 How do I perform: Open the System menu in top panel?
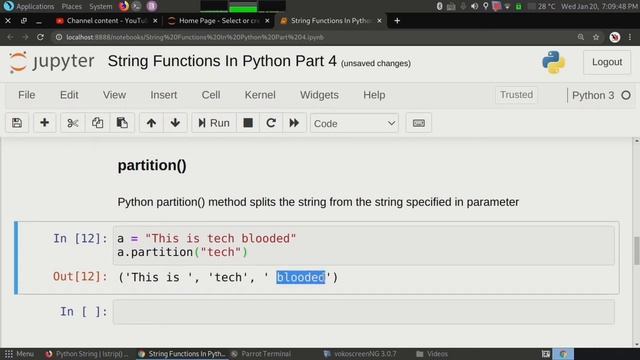(101, 6)
